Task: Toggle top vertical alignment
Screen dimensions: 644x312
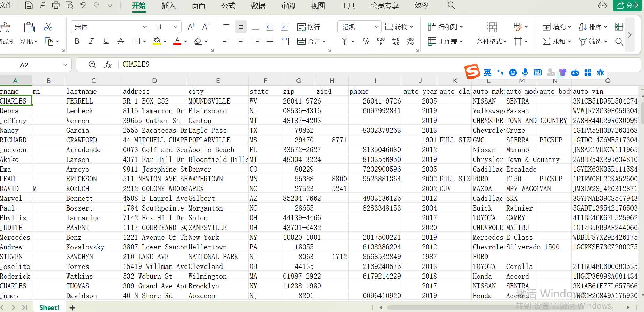Action: (226, 27)
